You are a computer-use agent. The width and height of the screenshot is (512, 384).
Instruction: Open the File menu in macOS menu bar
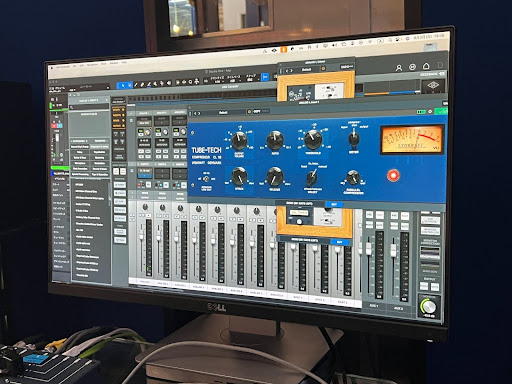75,66
